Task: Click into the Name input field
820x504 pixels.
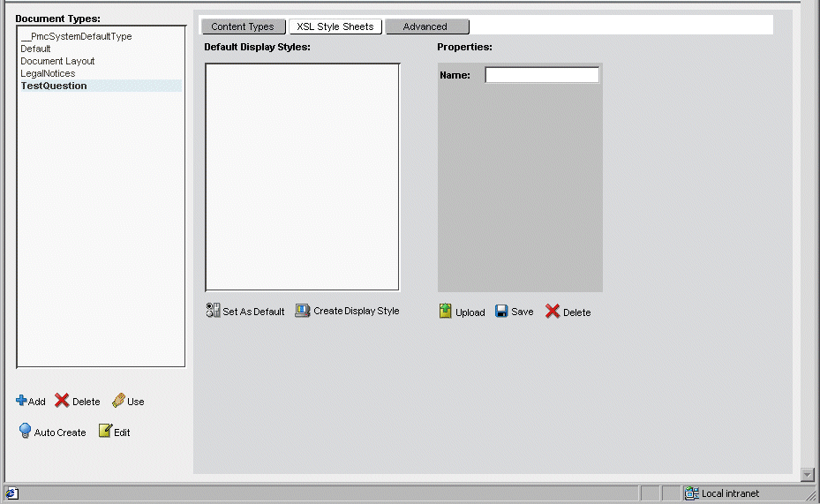Action: (542, 76)
